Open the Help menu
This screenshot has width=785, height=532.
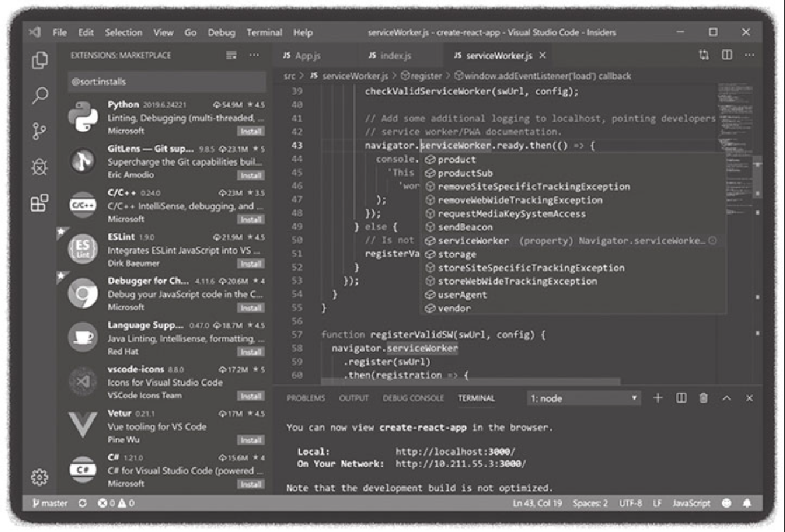pyautogui.click(x=303, y=33)
